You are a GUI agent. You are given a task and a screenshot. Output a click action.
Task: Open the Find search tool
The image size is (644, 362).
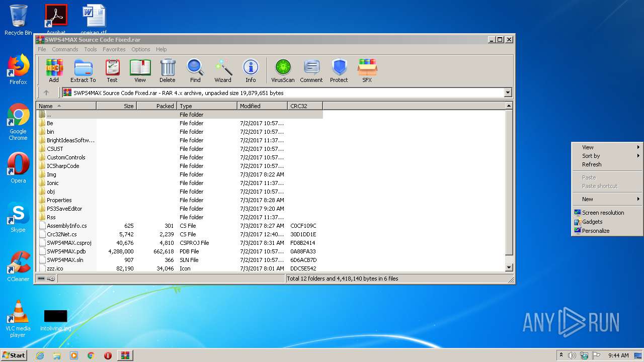[195, 70]
